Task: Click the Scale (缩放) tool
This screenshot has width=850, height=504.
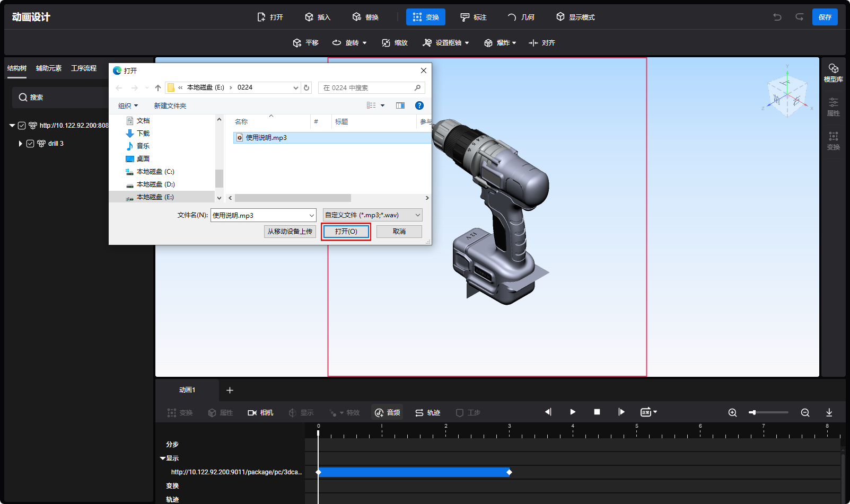Action: point(395,43)
